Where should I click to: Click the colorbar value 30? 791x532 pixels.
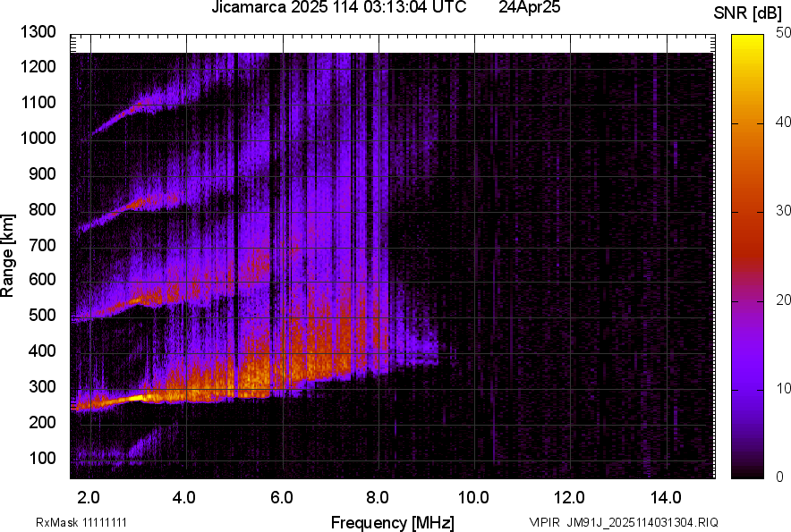(782, 210)
